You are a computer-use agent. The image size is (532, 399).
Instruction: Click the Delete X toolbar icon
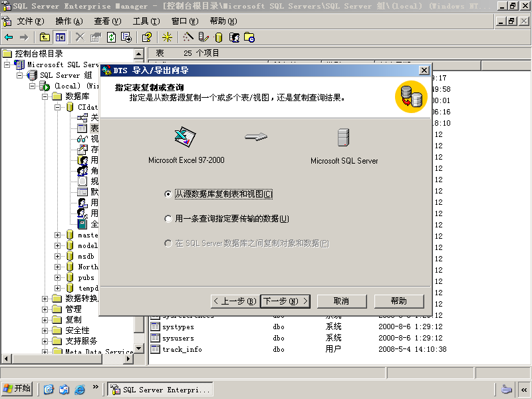coord(80,37)
